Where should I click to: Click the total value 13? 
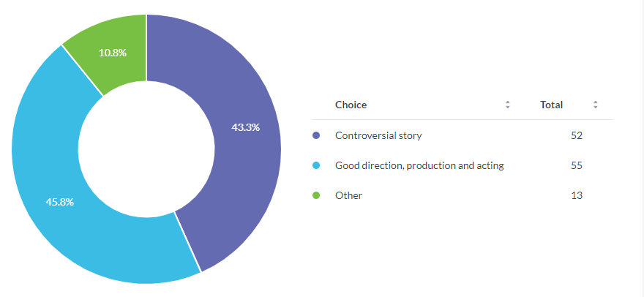coord(577,195)
